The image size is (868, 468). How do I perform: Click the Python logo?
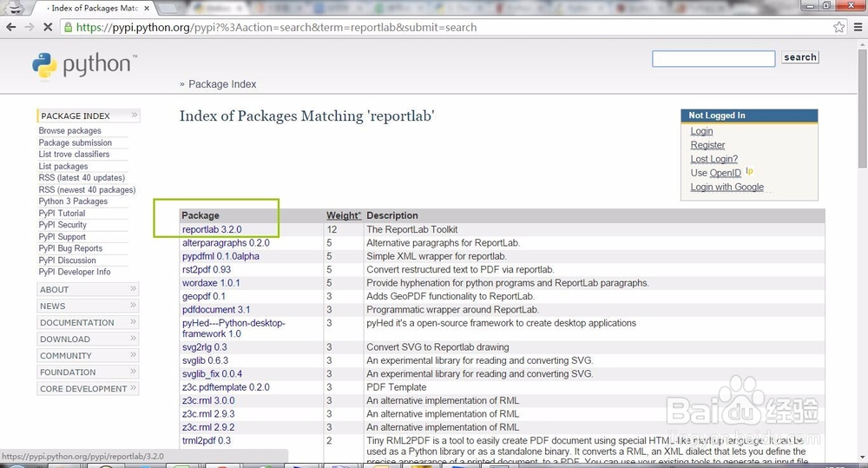pos(85,65)
